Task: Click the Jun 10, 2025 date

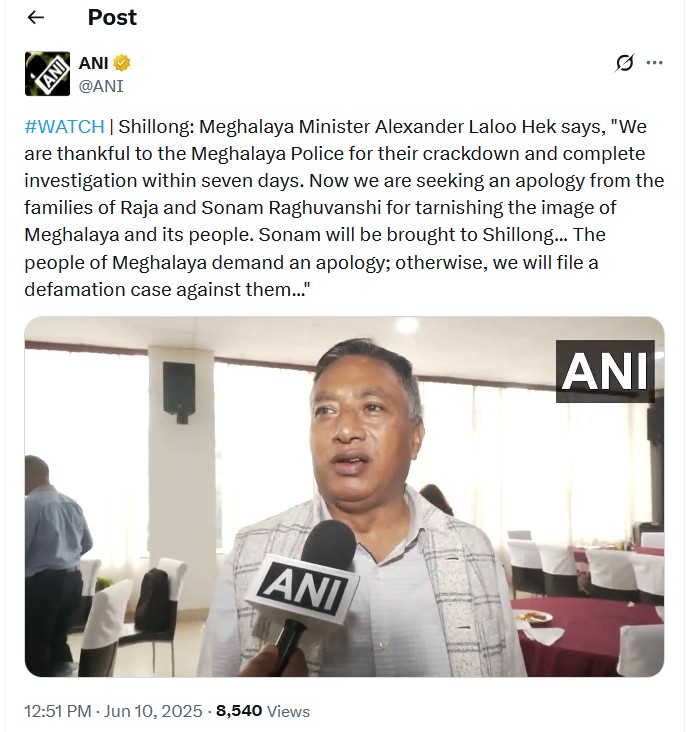Action: pyautogui.click(x=153, y=711)
